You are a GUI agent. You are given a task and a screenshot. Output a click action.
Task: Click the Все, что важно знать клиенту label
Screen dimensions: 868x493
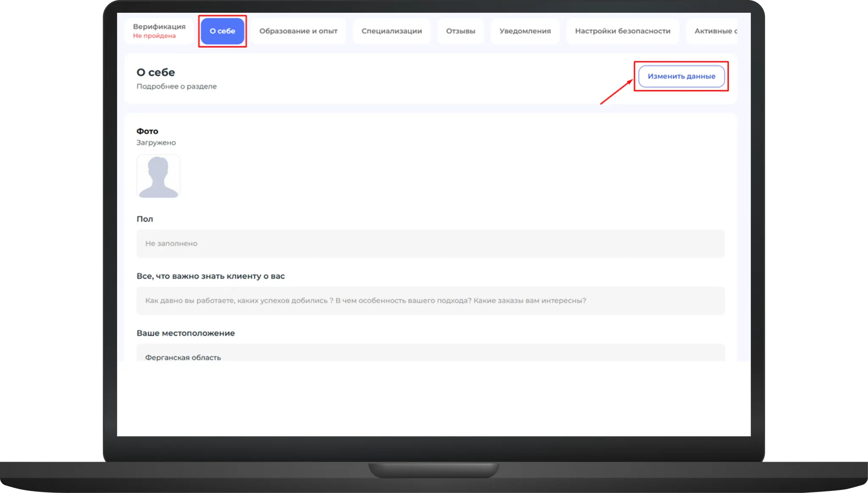(210, 276)
